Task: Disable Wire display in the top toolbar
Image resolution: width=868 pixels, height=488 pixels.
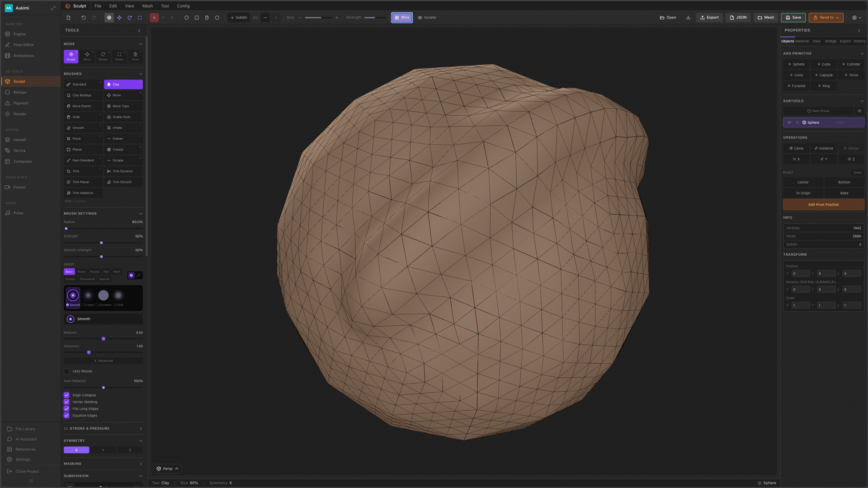Action: (402, 17)
